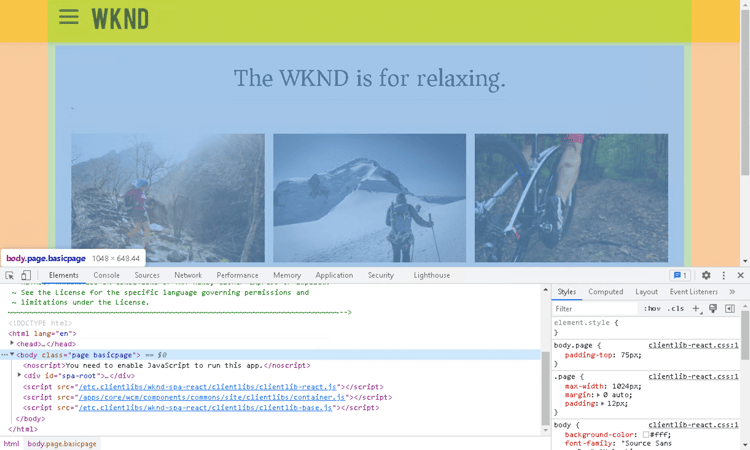Viewport: 750px width, 450px height.
Task: Open the Application tab
Action: click(334, 275)
